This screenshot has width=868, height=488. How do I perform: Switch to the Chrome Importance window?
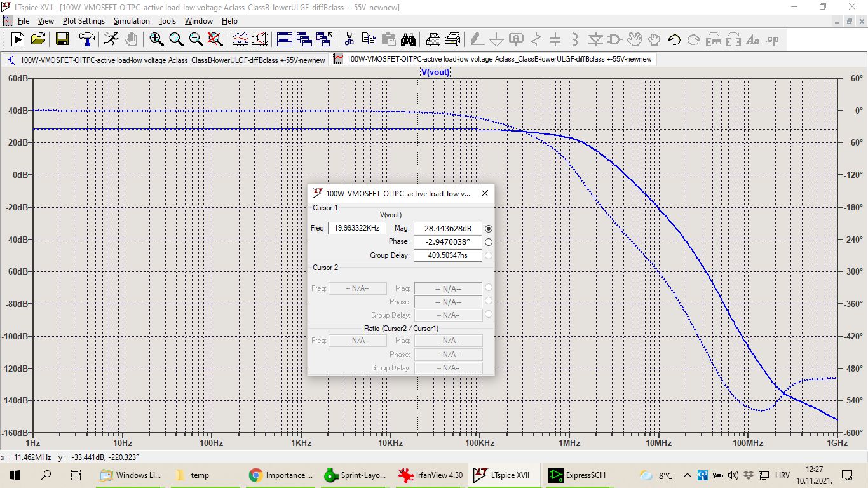tap(281, 475)
